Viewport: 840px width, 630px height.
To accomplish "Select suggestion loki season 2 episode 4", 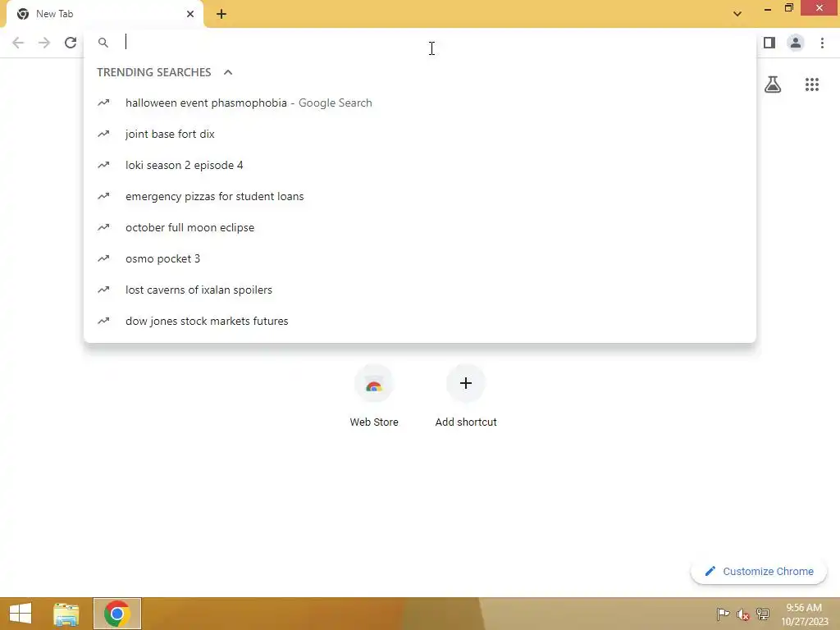I will (x=420, y=165).
